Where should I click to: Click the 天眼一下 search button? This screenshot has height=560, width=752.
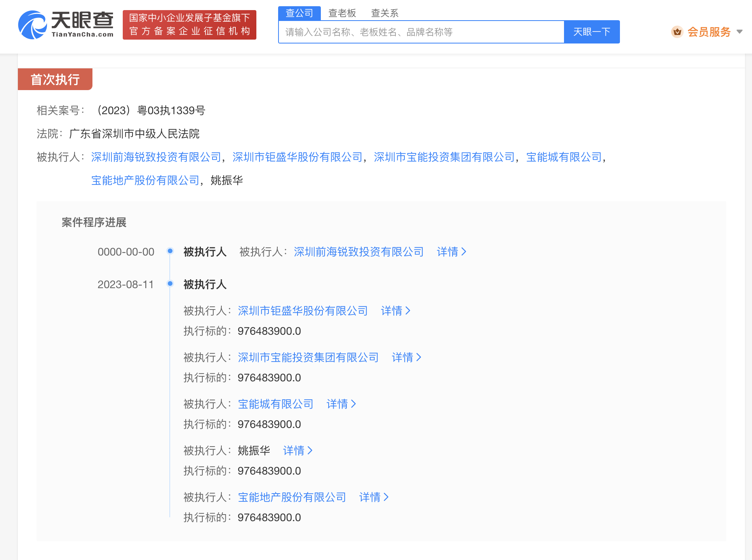[591, 32]
